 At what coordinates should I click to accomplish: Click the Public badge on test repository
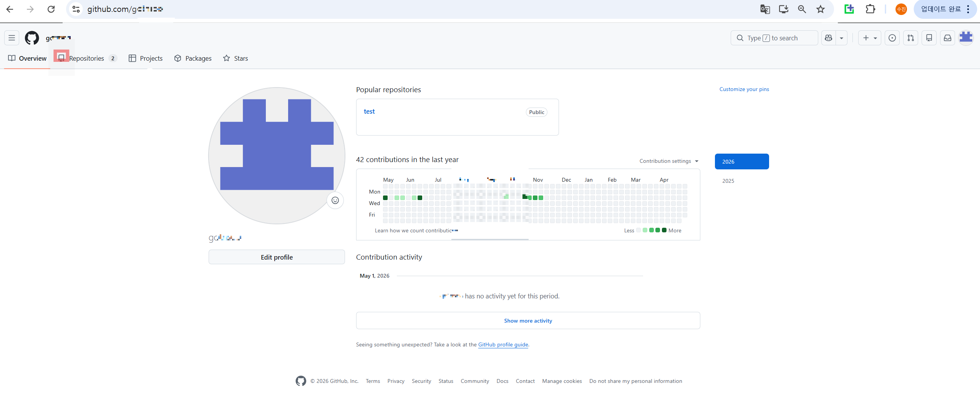[536, 112]
